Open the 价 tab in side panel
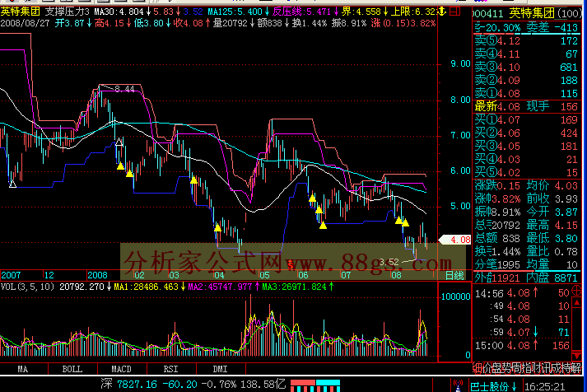The image size is (587, 392). click(x=487, y=368)
